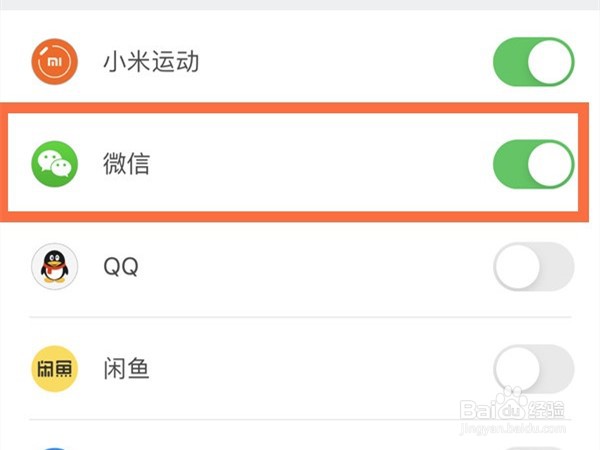Click the Baidu paw logo watermark
The height and width of the screenshot is (450, 600).
tap(511, 405)
